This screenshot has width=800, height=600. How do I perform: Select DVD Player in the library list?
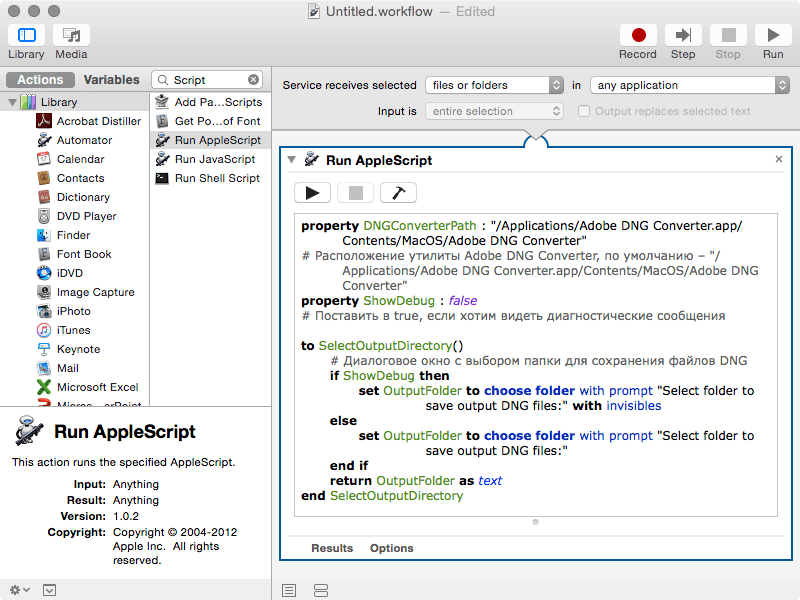coord(77,216)
